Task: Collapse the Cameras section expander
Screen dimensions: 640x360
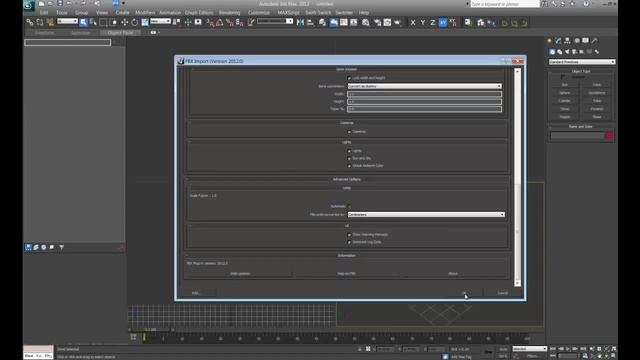Action: pos(189,122)
